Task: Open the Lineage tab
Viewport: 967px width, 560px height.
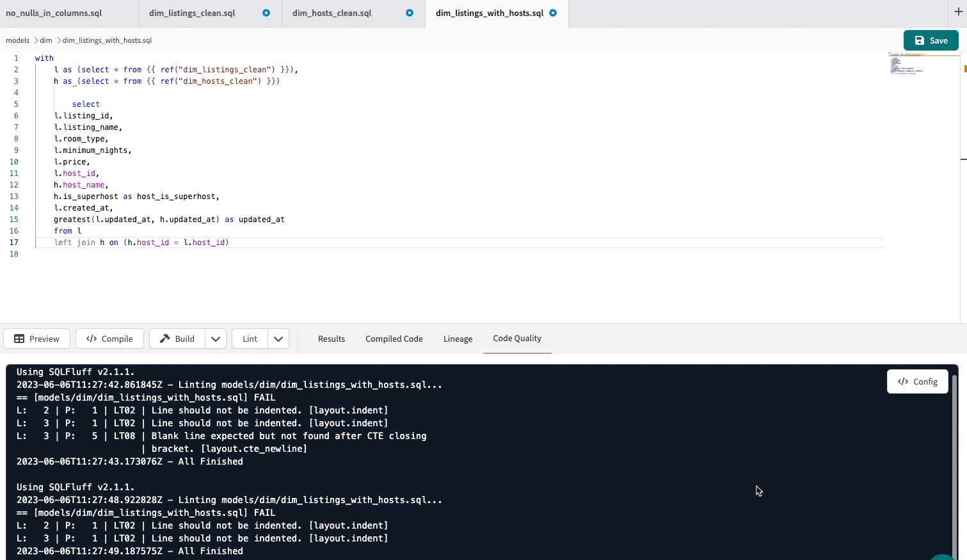Action: click(458, 339)
